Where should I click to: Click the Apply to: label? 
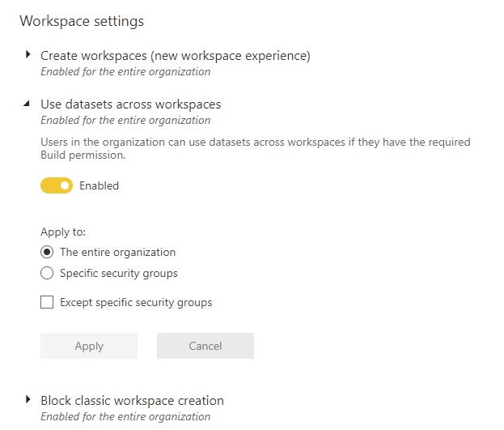(x=63, y=232)
